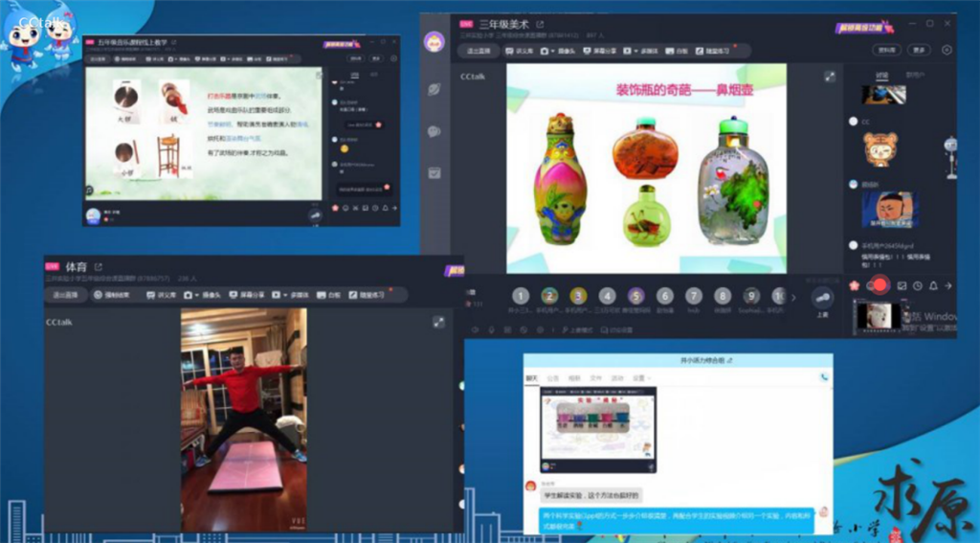Open the checklist icon in art window sidebar
This screenshot has height=543, width=980.
pyautogui.click(x=434, y=173)
